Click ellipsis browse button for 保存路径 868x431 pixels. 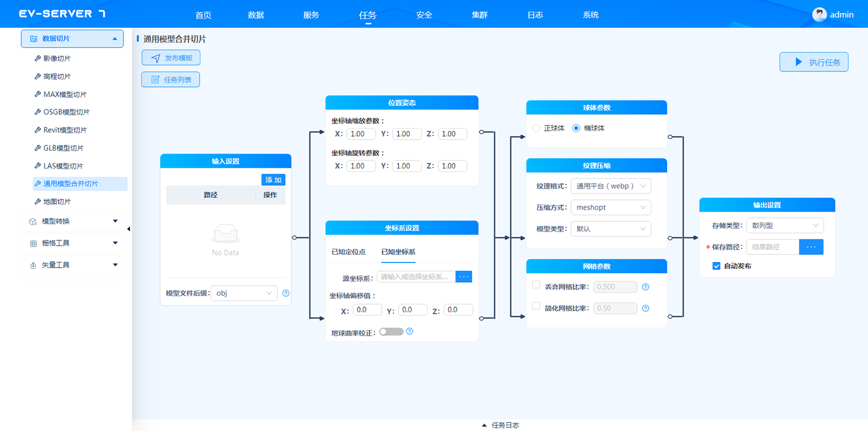tap(811, 247)
